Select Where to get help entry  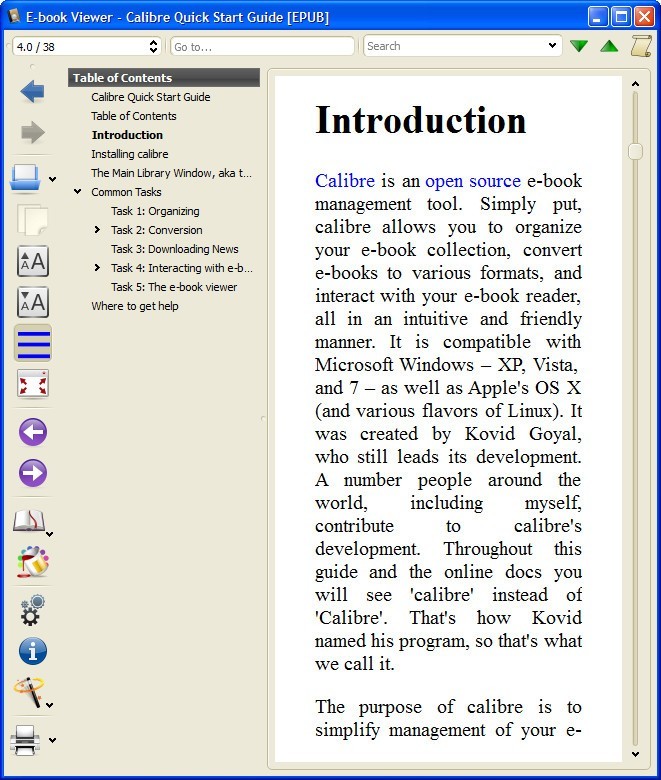(135, 306)
